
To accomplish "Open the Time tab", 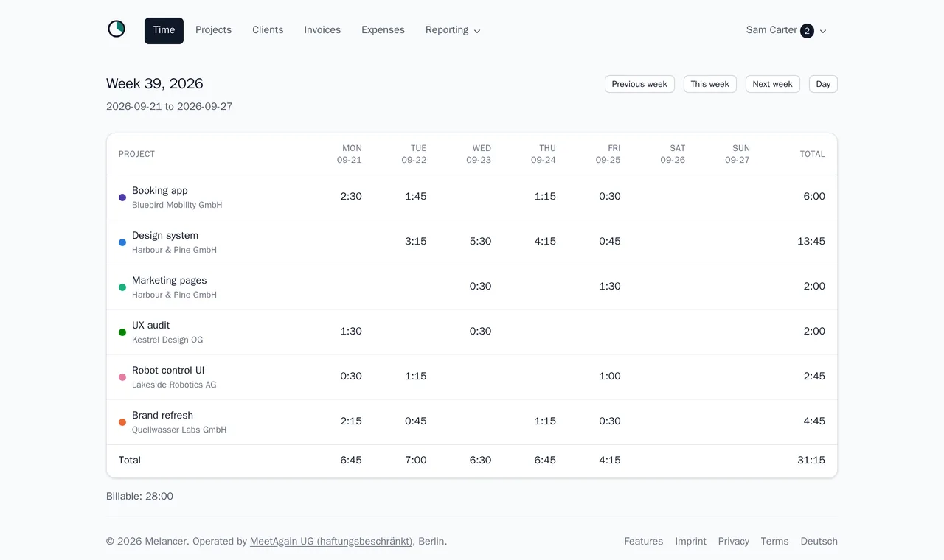I will coord(164,30).
